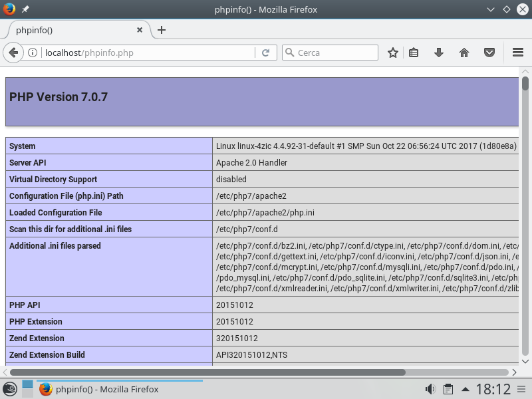Click the PHP API value 20151012
The image size is (532, 399).
pyautogui.click(x=235, y=305)
